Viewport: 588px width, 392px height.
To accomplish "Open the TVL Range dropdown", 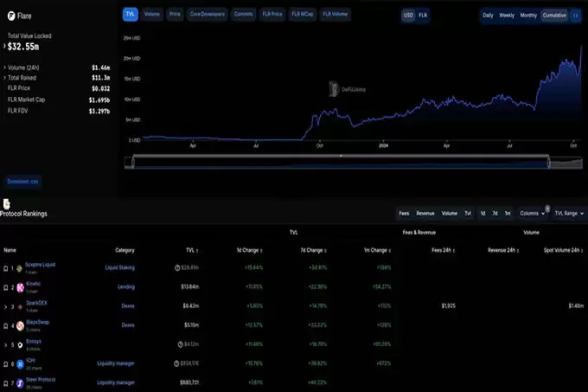I will tap(569, 214).
